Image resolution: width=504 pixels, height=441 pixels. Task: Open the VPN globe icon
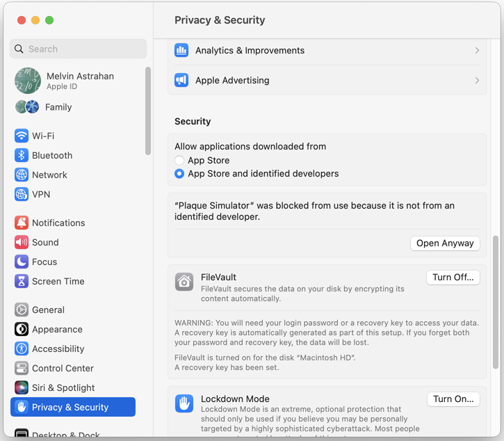(22, 194)
